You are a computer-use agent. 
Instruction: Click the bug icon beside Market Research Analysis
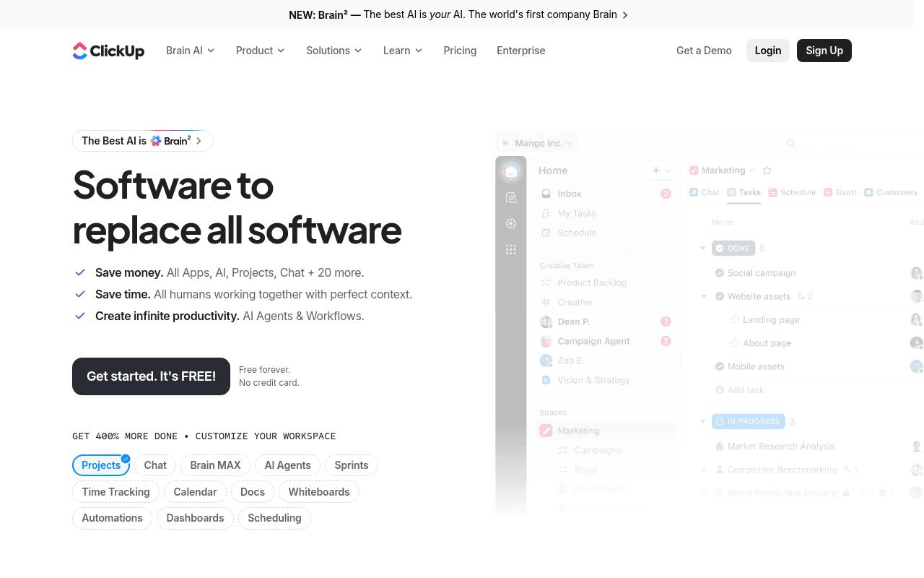(720, 447)
